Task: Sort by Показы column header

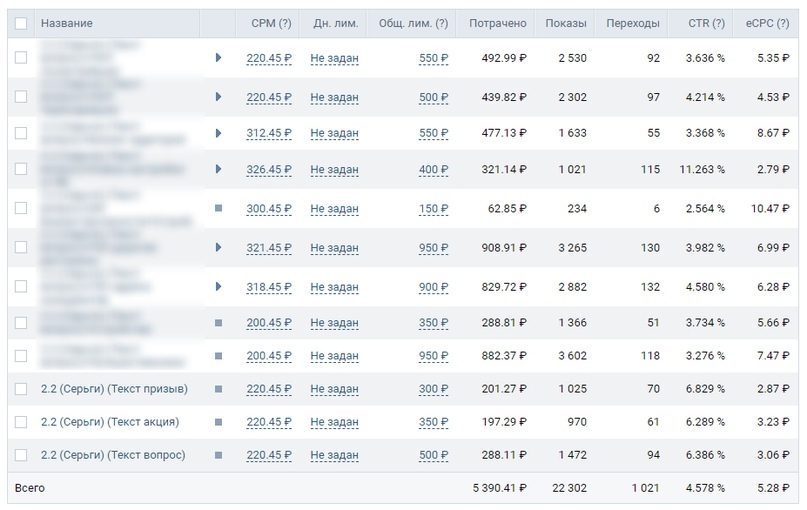Action: pos(566,23)
